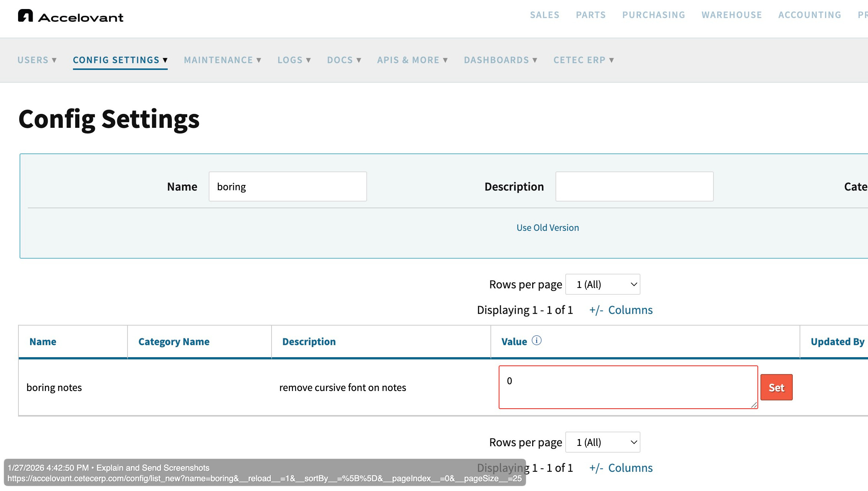The height and width of the screenshot is (491, 868).
Task: Click into the Name filter field
Action: [288, 187]
